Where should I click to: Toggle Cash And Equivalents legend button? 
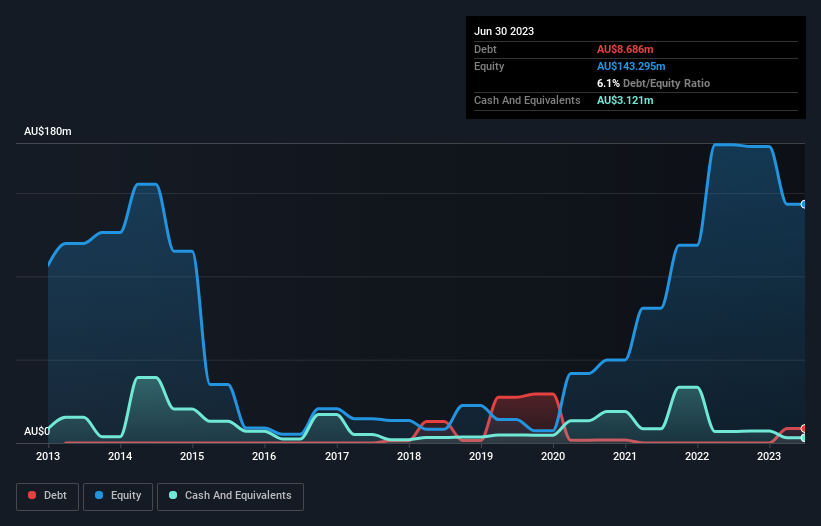pyautogui.click(x=230, y=496)
